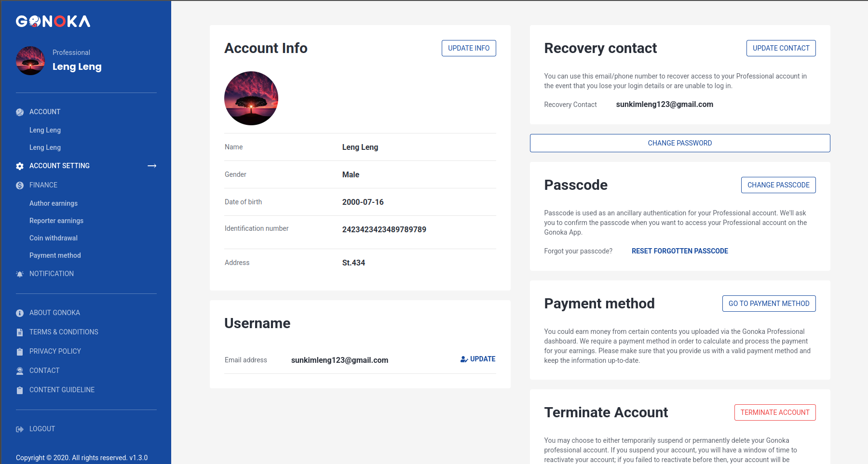868x464 pixels.
Task: Click the Terms & Conditions document icon
Action: pos(20,332)
